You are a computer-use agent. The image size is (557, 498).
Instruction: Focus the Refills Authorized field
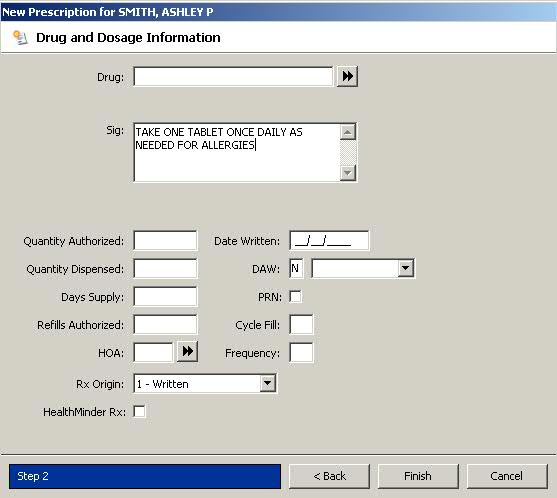(165, 325)
